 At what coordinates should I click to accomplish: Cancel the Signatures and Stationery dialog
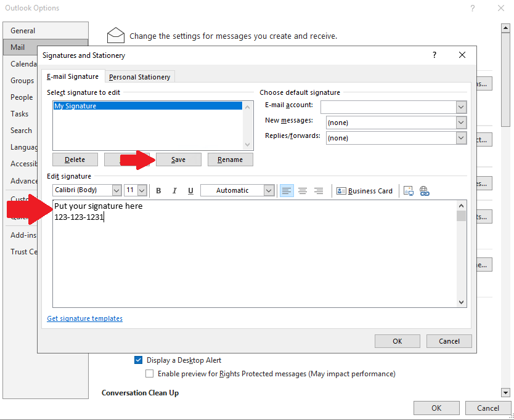coord(449,341)
